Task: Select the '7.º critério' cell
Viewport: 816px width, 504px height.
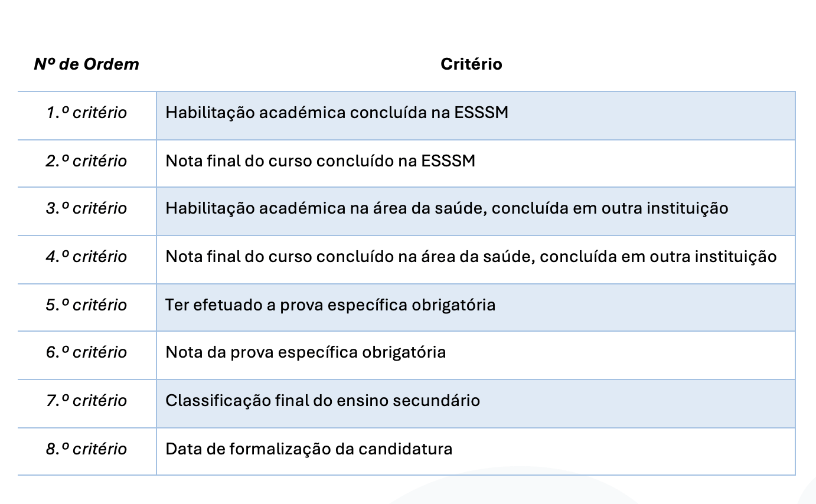Action: [86, 401]
